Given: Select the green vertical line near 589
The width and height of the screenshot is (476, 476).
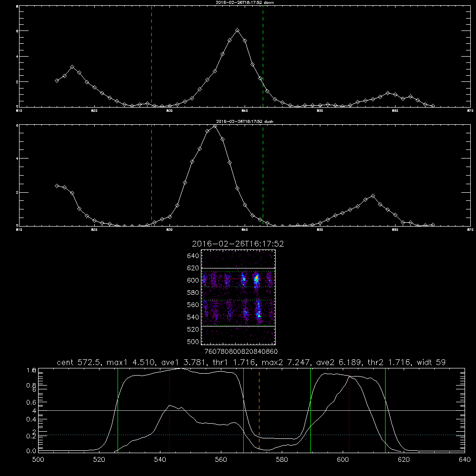Looking at the screenshot, I should click(310, 410).
